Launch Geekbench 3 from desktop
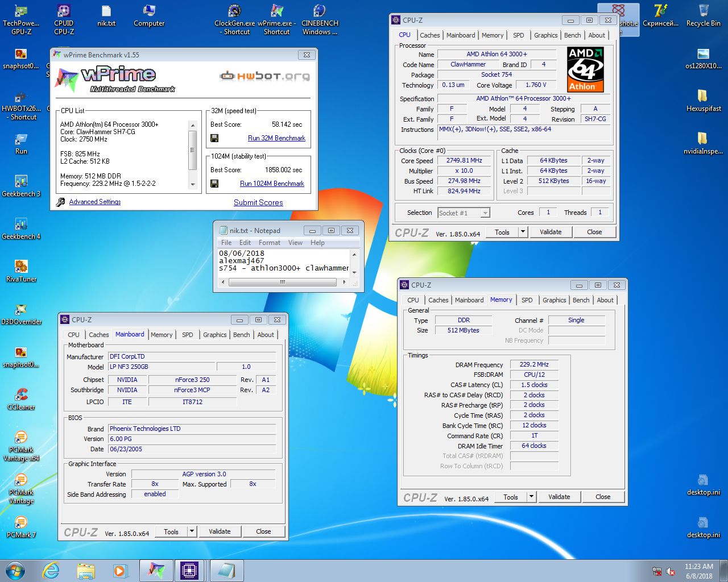 click(x=21, y=186)
